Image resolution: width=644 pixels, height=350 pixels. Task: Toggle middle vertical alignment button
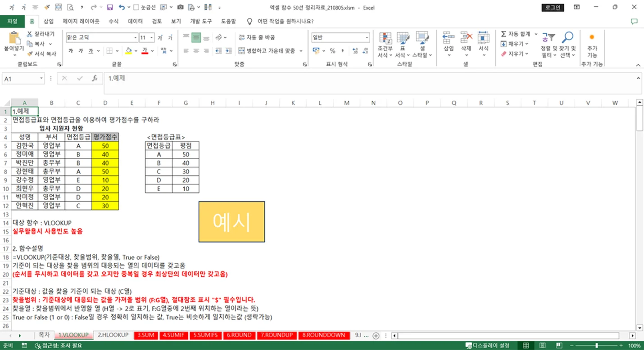(x=195, y=38)
